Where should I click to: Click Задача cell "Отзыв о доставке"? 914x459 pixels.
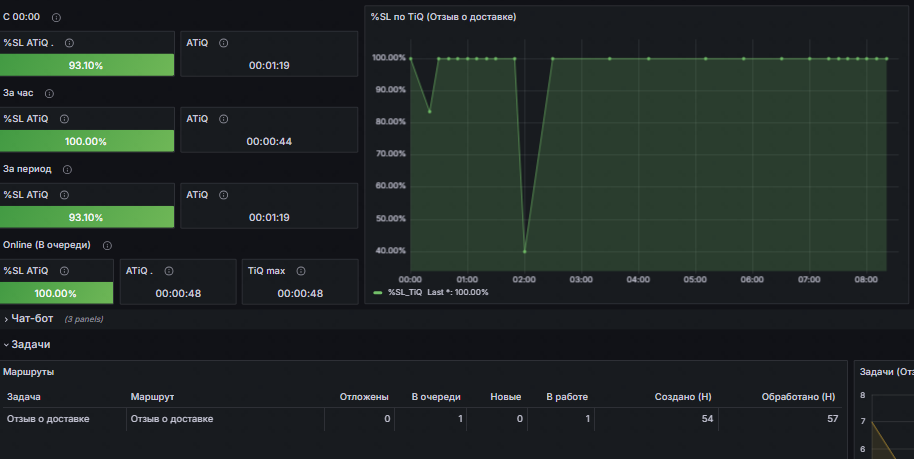[48, 419]
